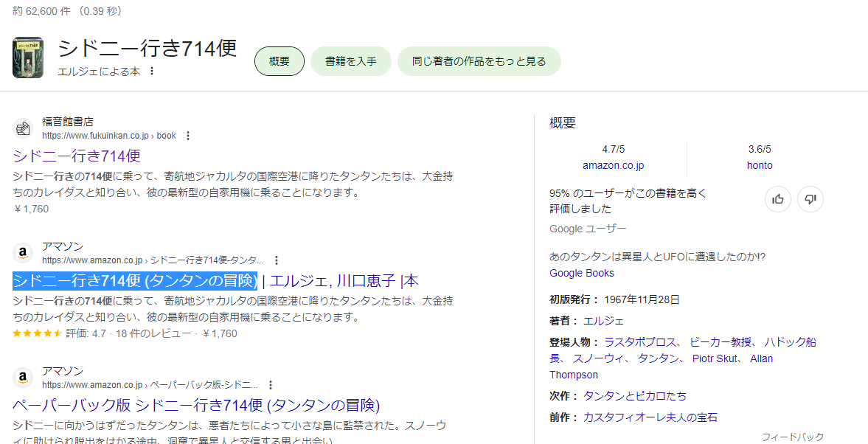Screen dimensions: 868x444
Task: Click the 95% のユーザー rating text
Action: 628,201
